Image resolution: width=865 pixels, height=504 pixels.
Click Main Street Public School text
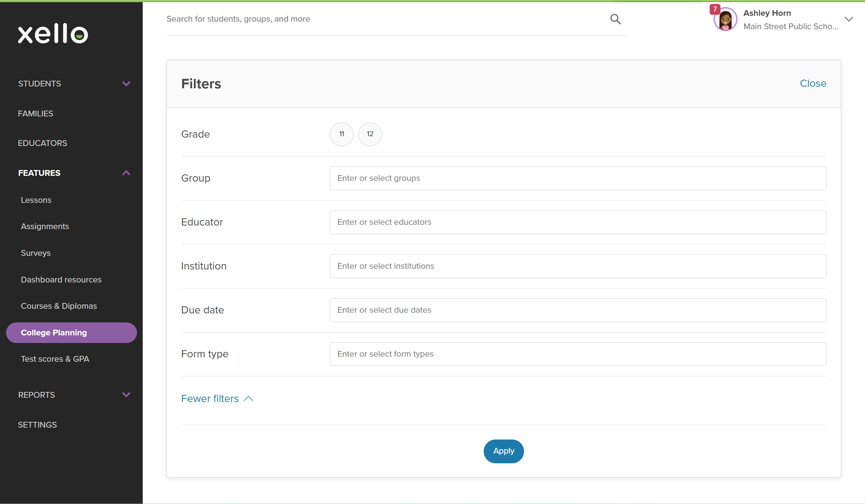791,26
